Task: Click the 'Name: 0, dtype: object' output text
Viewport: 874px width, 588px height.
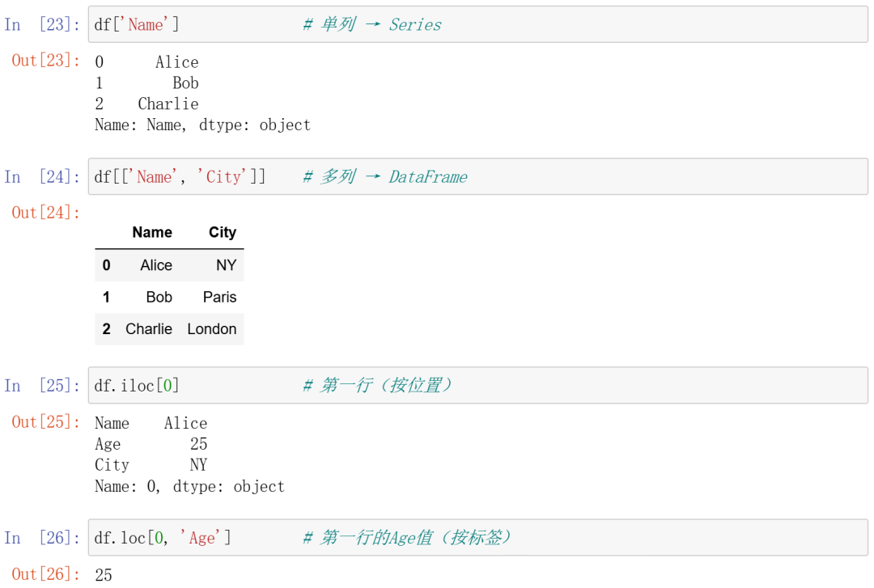Action: (x=189, y=486)
